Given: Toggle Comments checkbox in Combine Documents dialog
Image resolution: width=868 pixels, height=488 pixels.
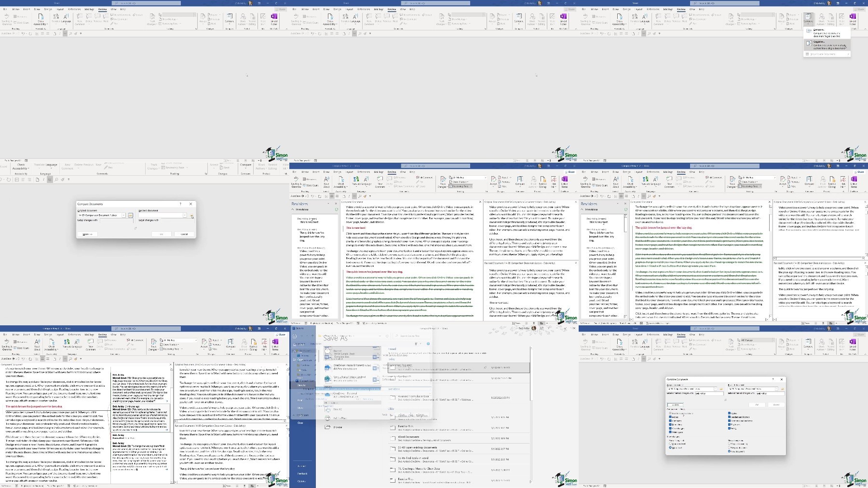Looking at the screenshot, I should [x=670, y=421].
